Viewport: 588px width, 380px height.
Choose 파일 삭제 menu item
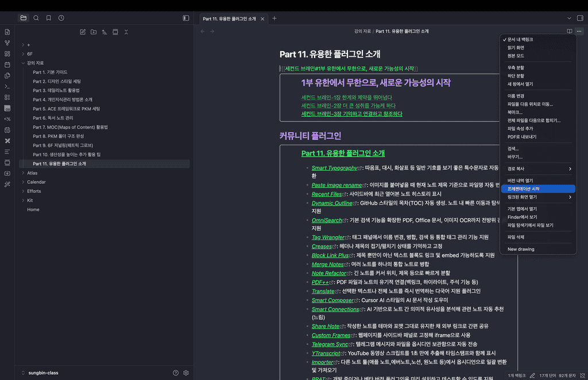[538, 237]
